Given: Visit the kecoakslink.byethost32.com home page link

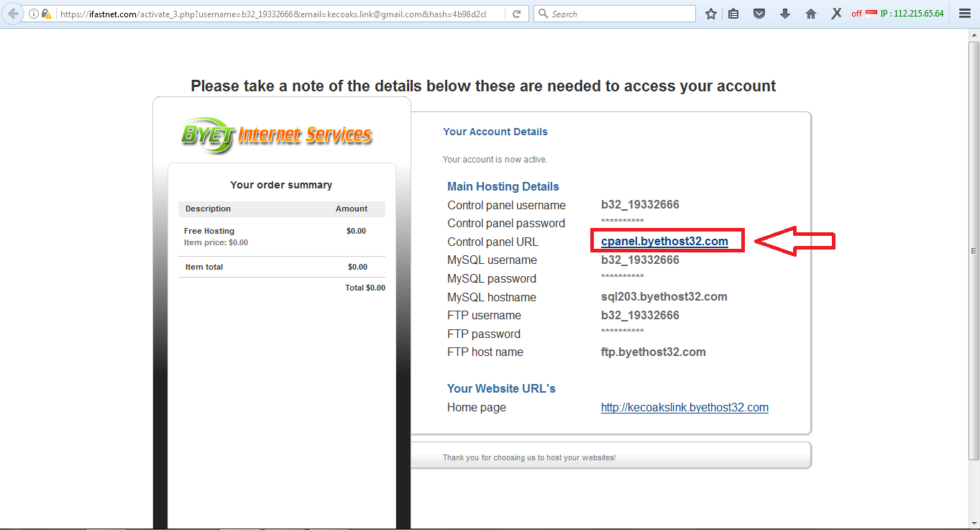Looking at the screenshot, I should click(684, 407).
